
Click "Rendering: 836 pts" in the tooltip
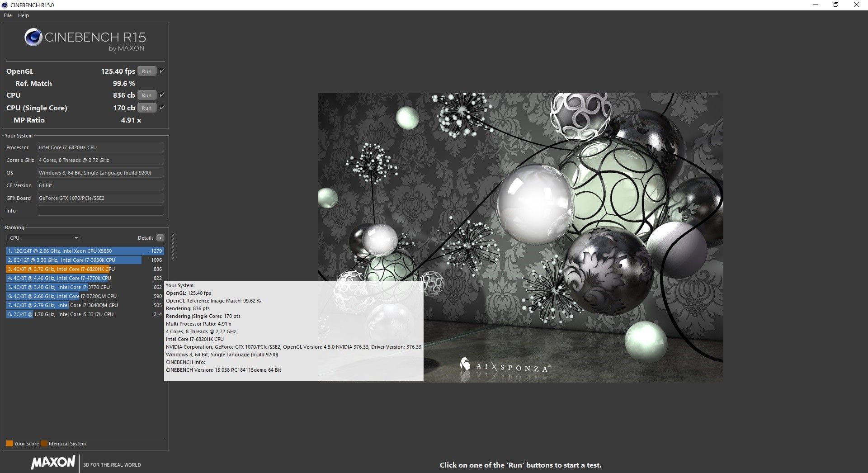[x=188, y=308]
